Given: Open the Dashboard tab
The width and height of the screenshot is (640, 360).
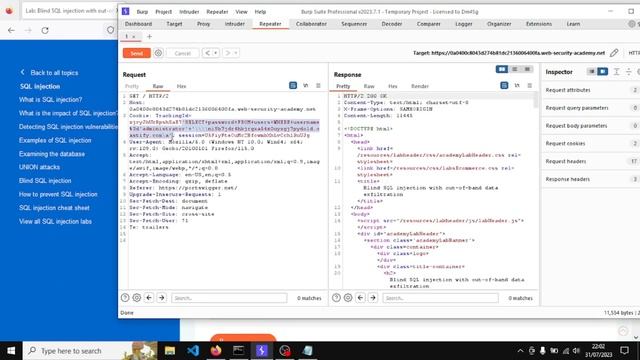Looking at the screenshot, I should 138,24.
